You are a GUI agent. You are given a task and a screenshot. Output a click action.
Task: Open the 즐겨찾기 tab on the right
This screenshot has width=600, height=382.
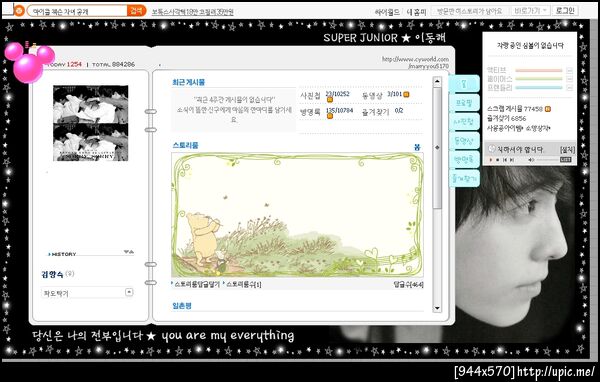(x=464, y=178)
